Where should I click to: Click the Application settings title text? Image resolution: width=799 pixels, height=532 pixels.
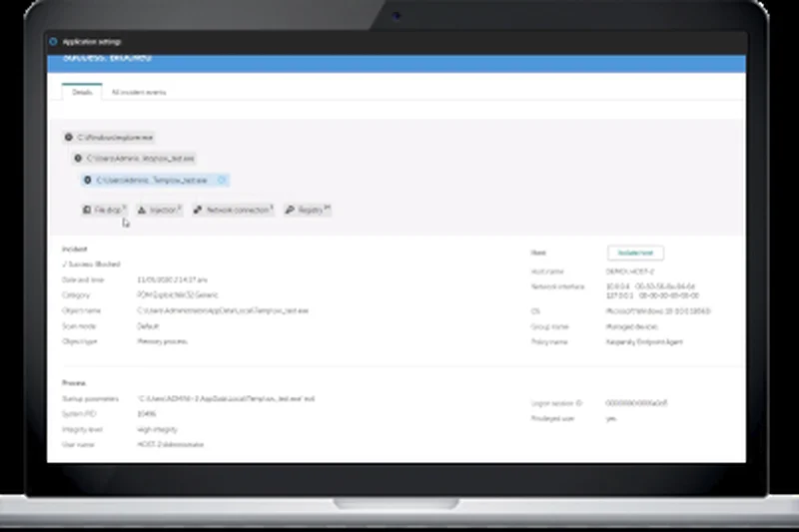coord(92,42)
